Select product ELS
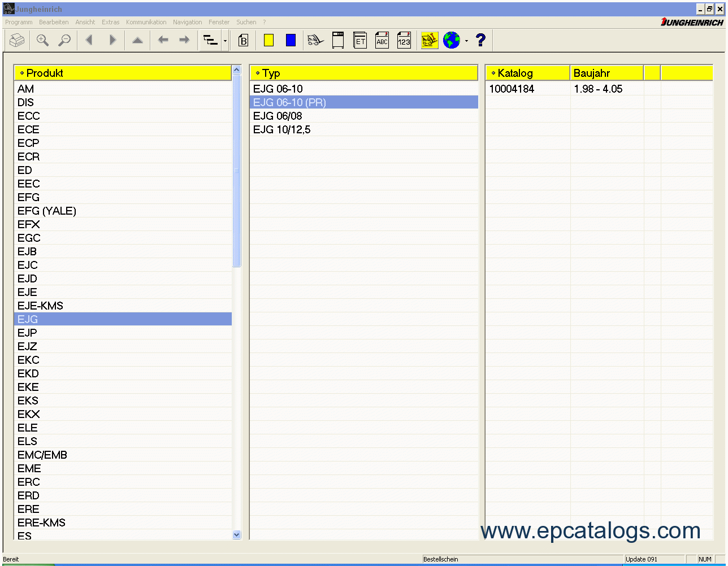This screenshot has width=728, height=566. pyautogui.click(x=123, y=441)
